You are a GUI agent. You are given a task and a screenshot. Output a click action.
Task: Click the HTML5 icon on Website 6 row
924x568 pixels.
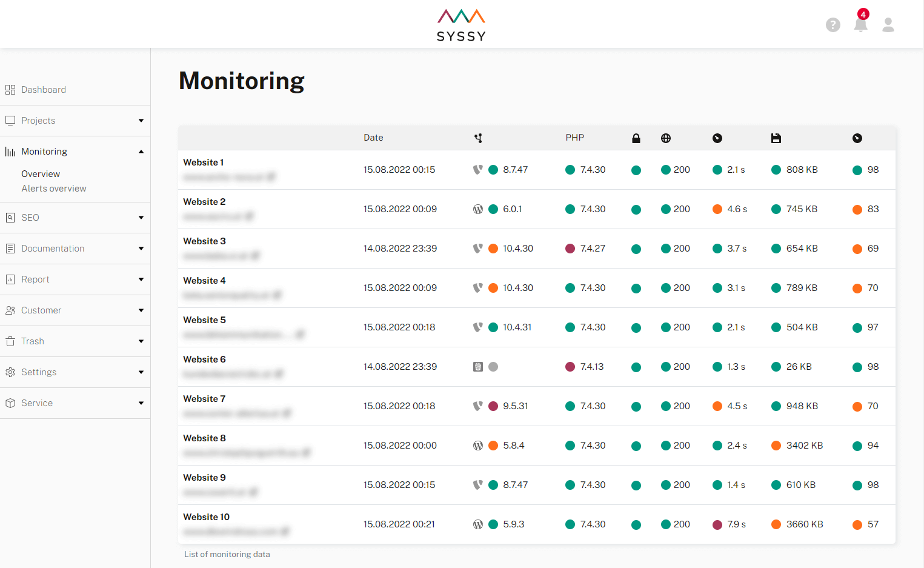click(478, 366)
